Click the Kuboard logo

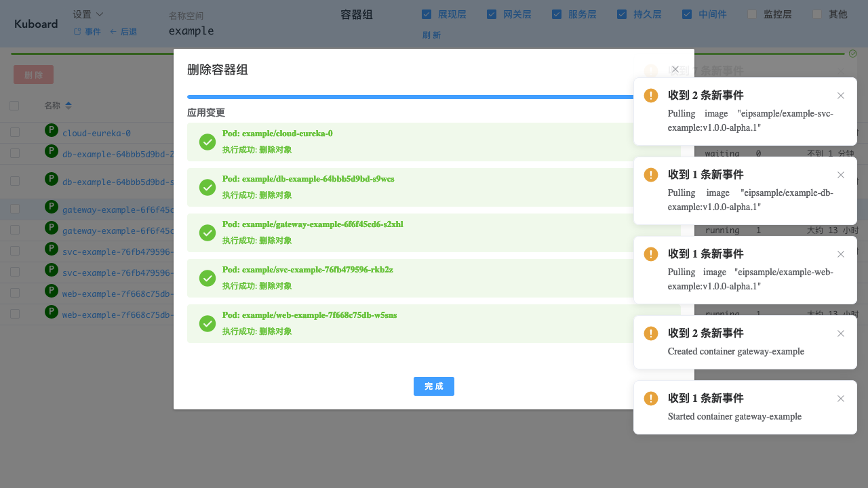point(36,24)
